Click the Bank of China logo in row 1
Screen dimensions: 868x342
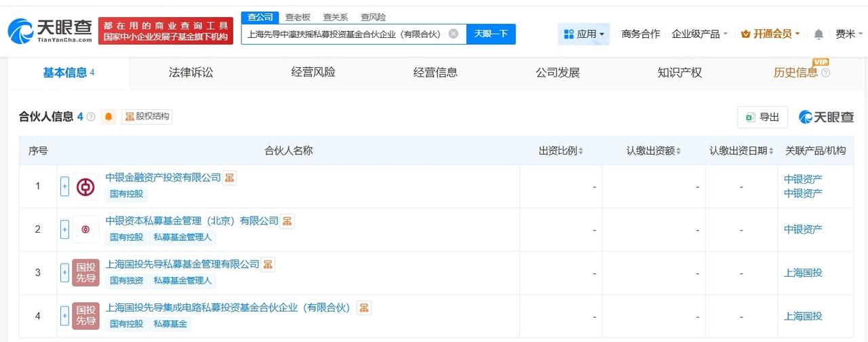85,186
